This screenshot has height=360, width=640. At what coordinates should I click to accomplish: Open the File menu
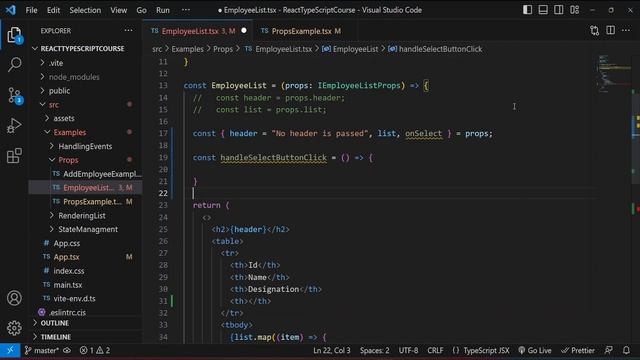(x=31, y=10)
